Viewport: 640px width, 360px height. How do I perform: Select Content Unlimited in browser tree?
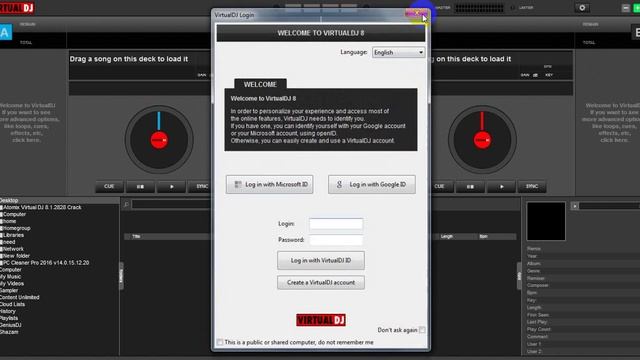20,298
